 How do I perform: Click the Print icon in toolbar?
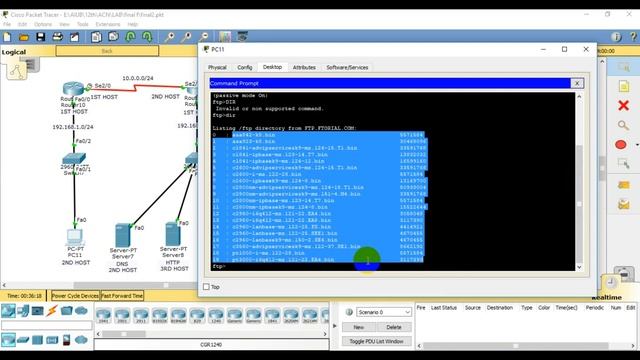(58, 37)
